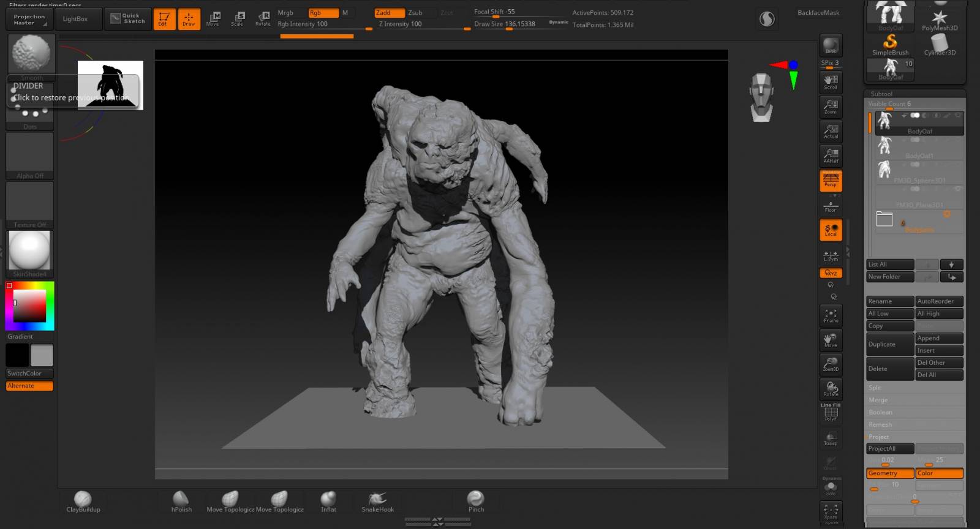
Task: Turn off Zadd mode
Action: [389, 13]
